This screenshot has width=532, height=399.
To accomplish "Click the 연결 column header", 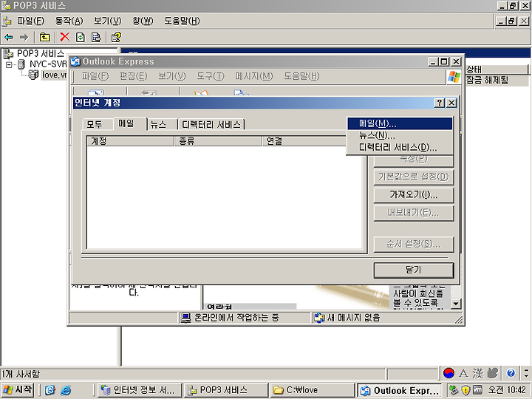I will [x=305, y=141].
